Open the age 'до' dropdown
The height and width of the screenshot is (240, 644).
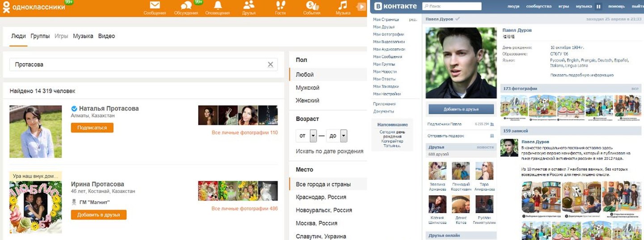(x=337, y=136)
